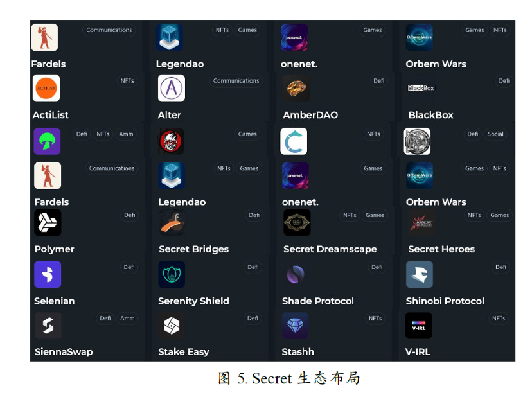The image size is (532, 395).
Task: Select the Amm tag on SiennaSwap
Action: coord(127,319)
